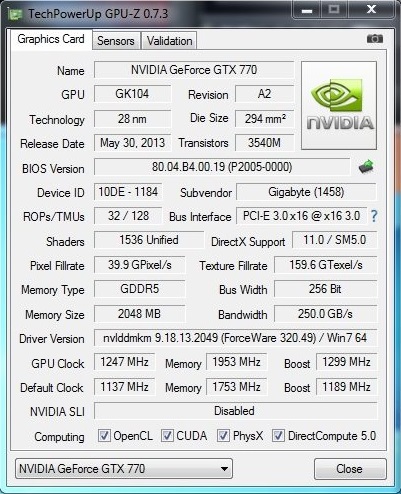Open the NVIDIA GeForce GTX 770 dropdown

pyautogui.click(x=124, y=469)
